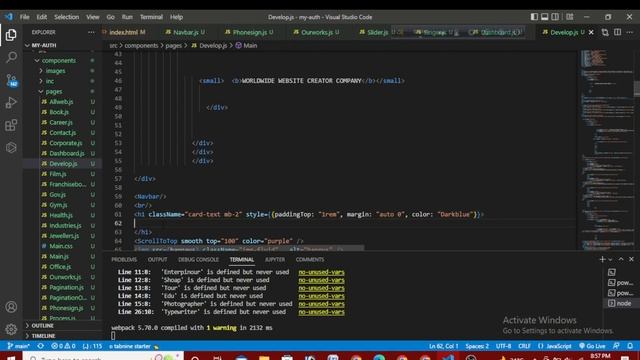Open Dashboard.js in explorer

tap(62, 153)
